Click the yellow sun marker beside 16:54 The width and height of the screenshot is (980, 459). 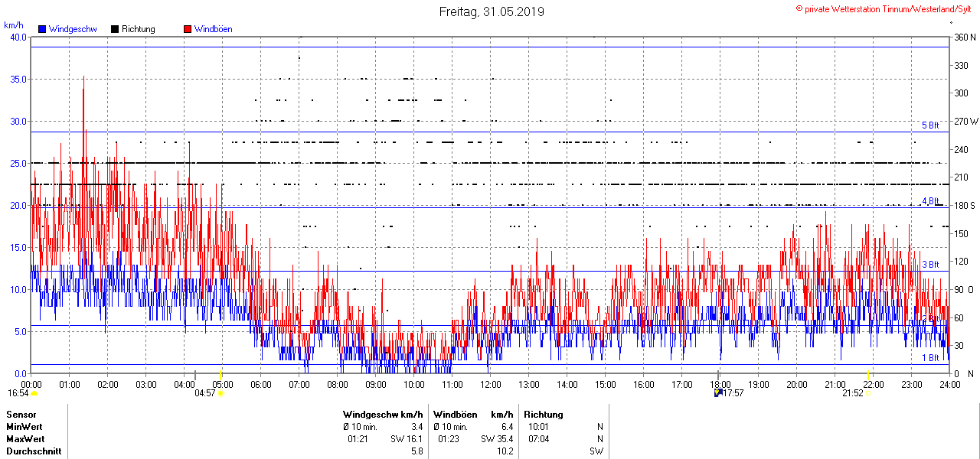click(x=34, y=393)
